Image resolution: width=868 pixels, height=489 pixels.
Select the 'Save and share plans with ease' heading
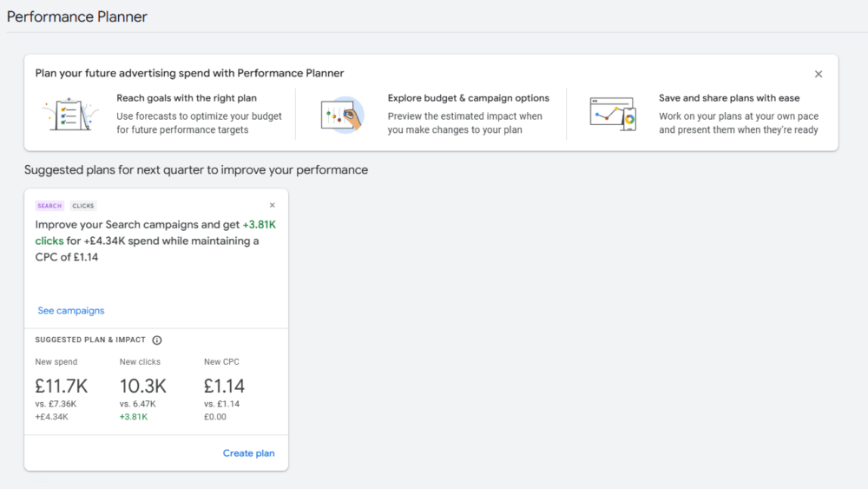[x=728, y=98]
